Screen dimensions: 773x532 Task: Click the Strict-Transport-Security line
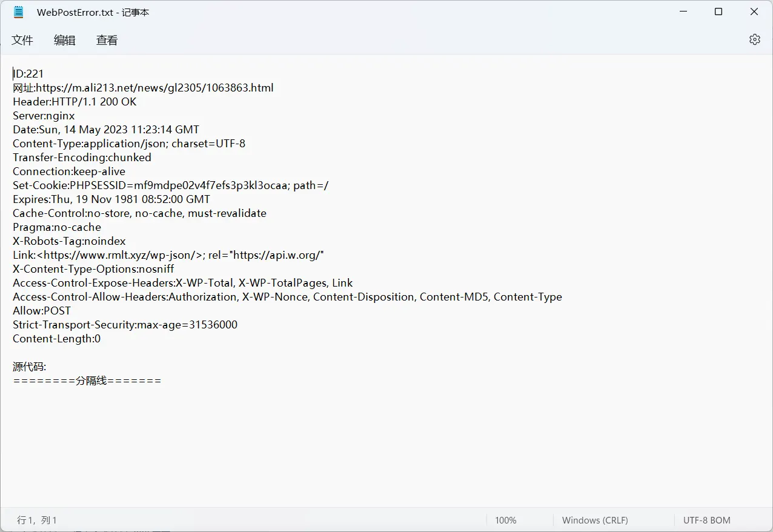pyautogui.click(x=125, y=325)
